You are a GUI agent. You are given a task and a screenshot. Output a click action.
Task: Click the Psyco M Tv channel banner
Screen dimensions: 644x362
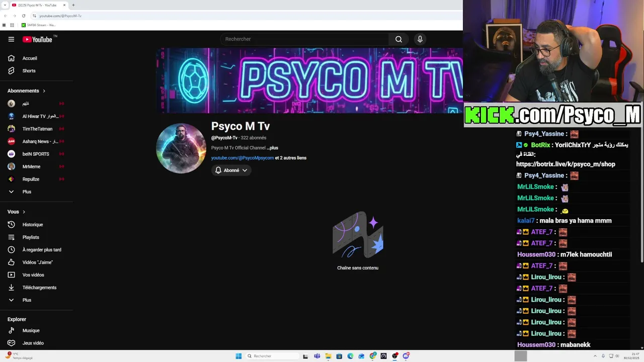(309, 80)
